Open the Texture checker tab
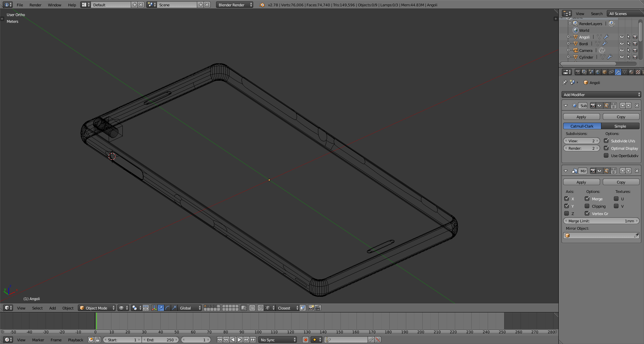Image resolution: width=644 pixels, height=344 pixels. (638, 72)
